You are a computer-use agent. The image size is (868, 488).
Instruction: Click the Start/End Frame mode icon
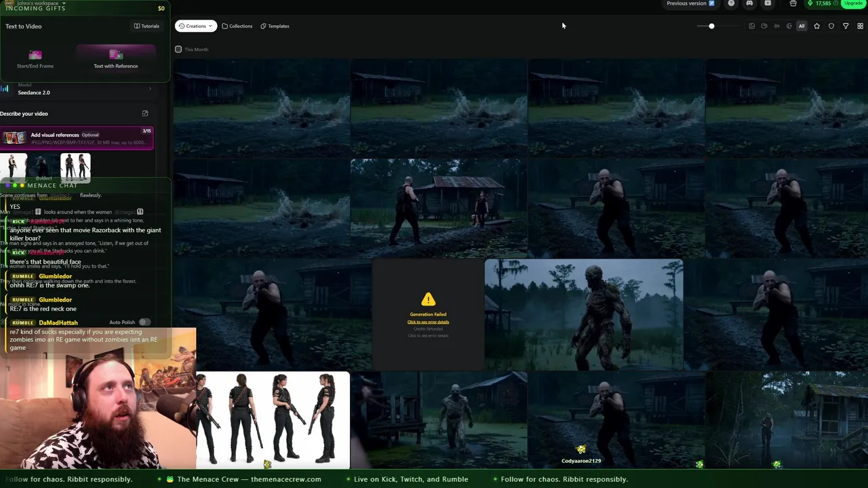pyautogui.click(x=35, y=55)
